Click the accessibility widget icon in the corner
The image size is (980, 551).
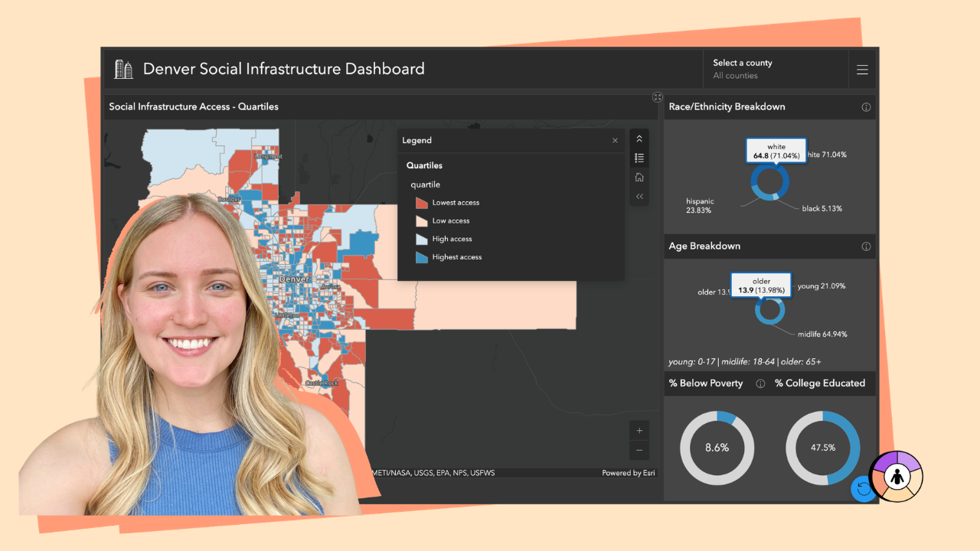(896, 477)
